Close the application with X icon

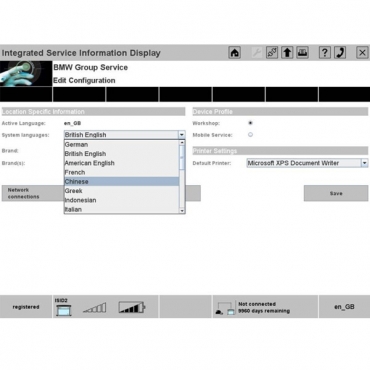coord(362,53)
